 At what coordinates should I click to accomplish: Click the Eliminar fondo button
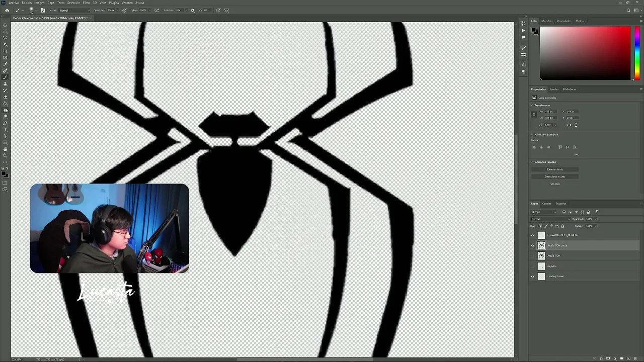point(555,169)
